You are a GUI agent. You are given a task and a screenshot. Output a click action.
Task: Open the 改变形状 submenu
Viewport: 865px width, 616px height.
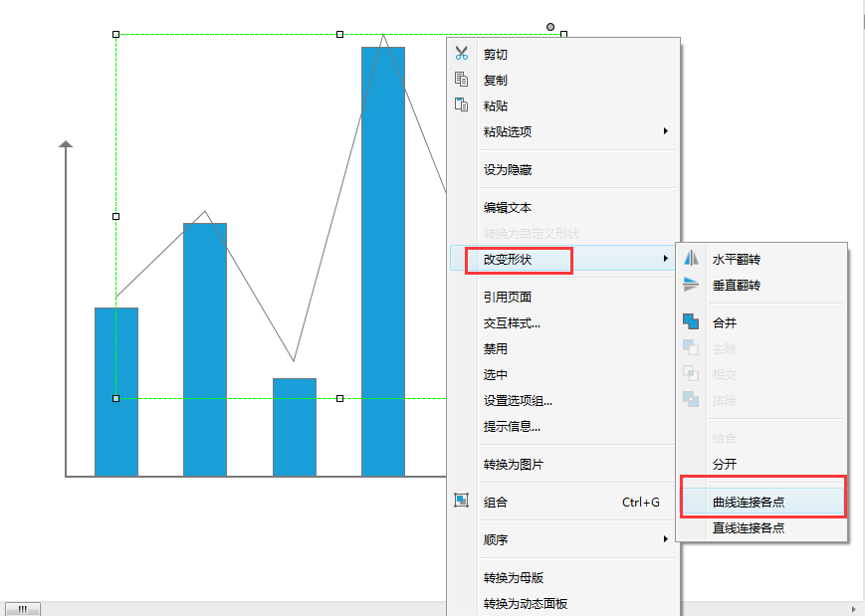tap(563, 259)
